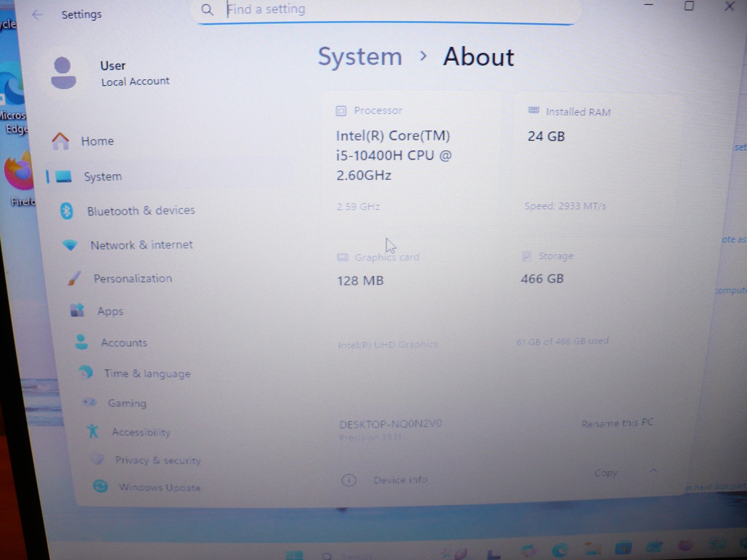Navigate to System in the breadcrumb
This screenshot has height=560, width=747.
click(360, 57)
